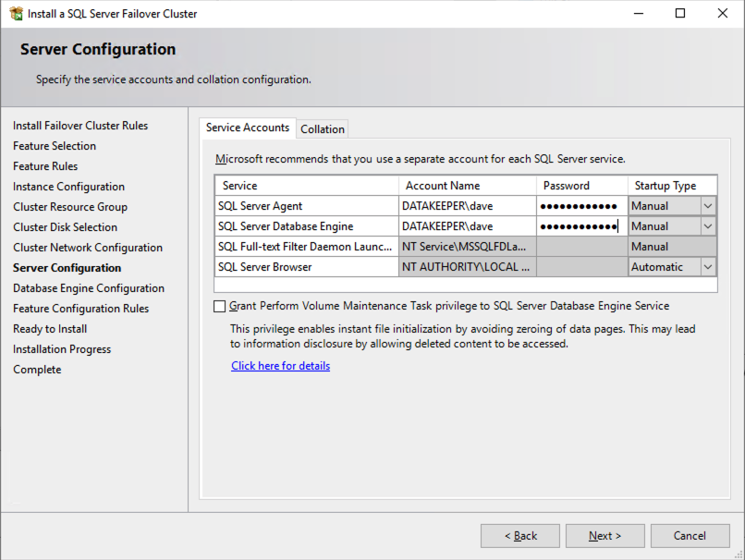The width and height of the screenshot is (745, 560).
Task: Enable Grant Perform Volume Maintenance Task checkbox
Action: tap(220, 306)
